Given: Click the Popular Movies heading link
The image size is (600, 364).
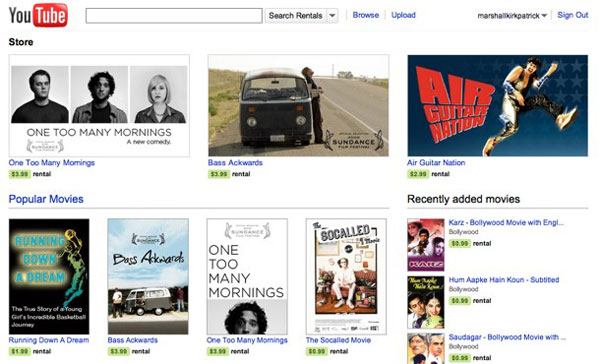Looking at the screenshot, I should (x=46, y=199).
